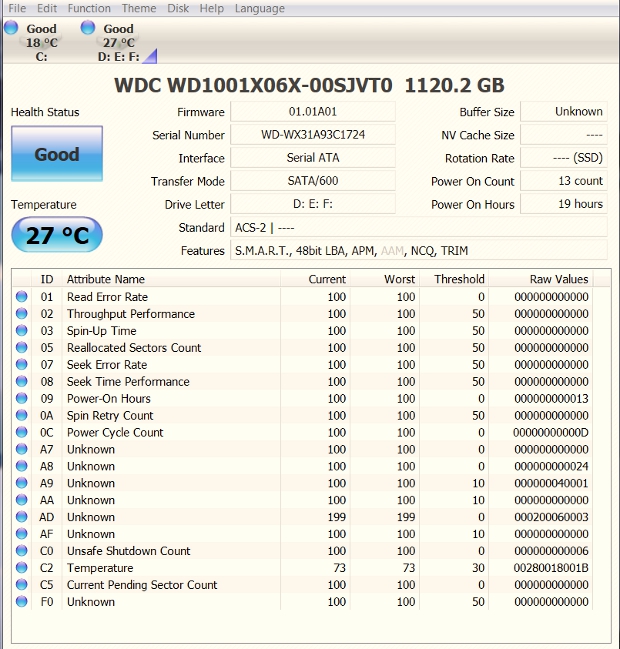Click the Good health status button
The height and width of the screenshot is (649, 620).
tap(57, 155)
